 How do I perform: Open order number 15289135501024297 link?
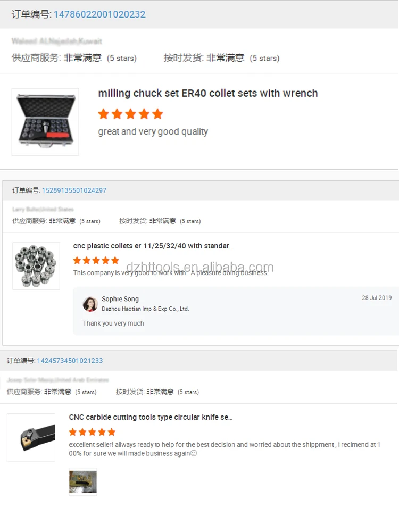coord(74,190)
